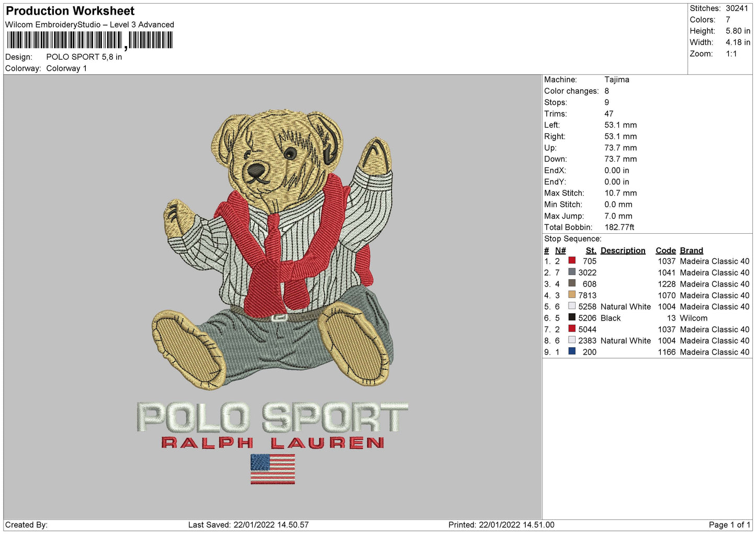The image size is (756, 534).
Task: Click the stitch count 30241
Action: [737, 8]
